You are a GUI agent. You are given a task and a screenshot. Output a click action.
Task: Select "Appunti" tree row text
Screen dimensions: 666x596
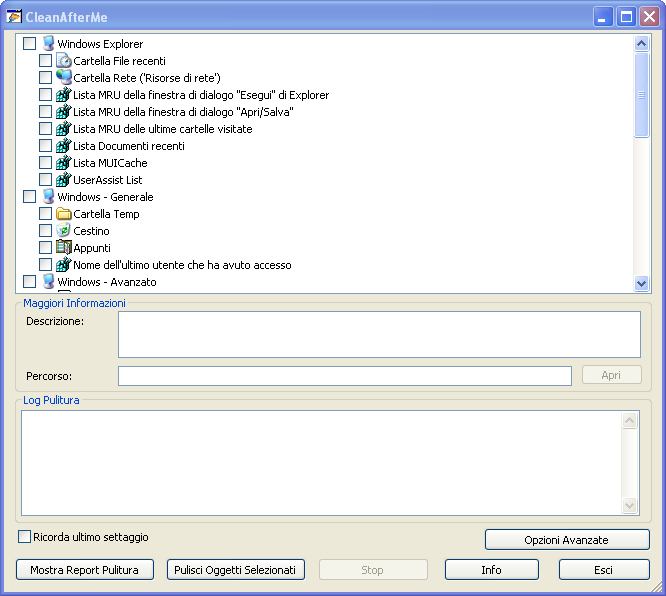(x=92, y=248)
